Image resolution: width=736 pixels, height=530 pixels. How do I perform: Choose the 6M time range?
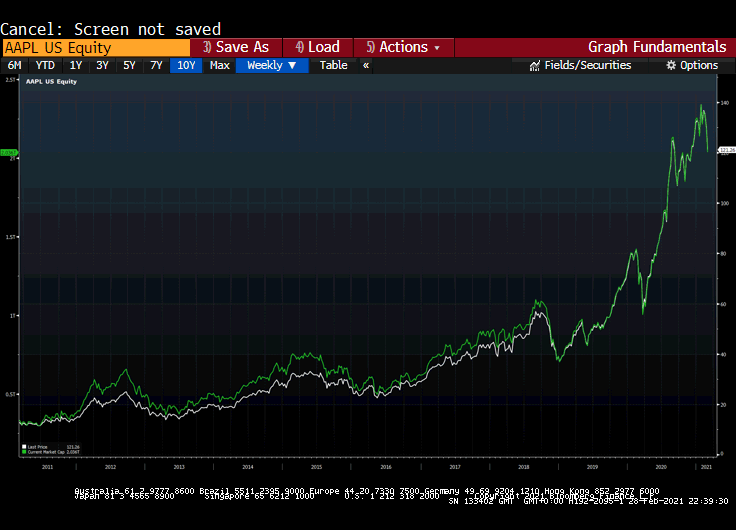[14, 65]
